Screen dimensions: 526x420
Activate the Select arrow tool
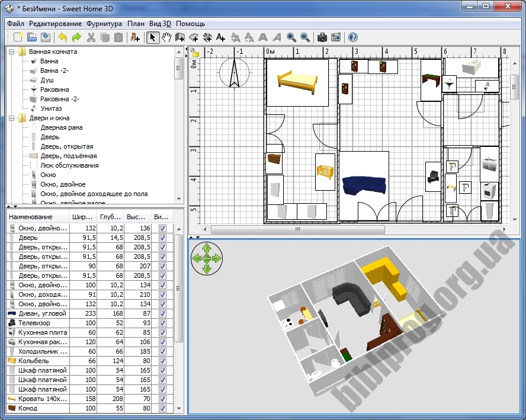click(x=153, y=37)
